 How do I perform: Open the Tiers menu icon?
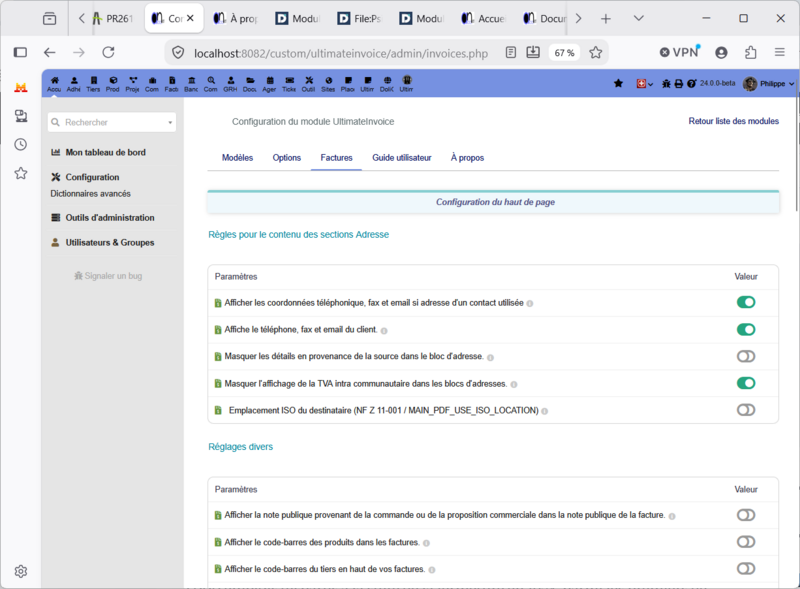tap(93, 81)
